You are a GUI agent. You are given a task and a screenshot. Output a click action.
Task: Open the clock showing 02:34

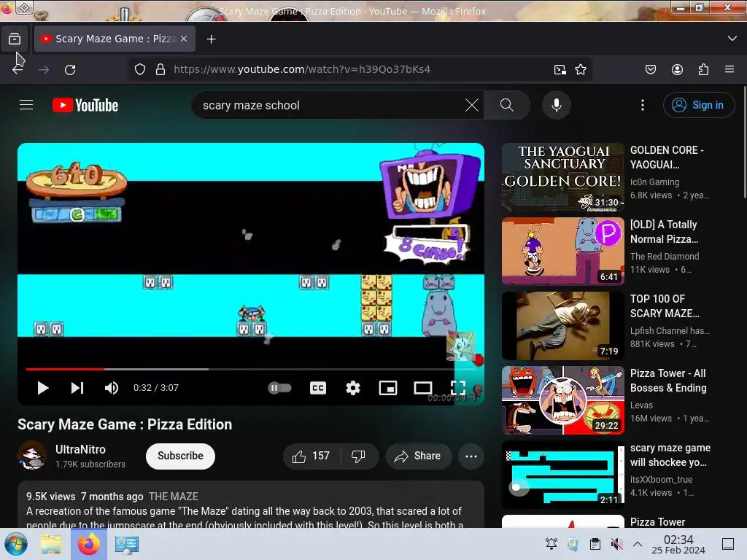678,544
